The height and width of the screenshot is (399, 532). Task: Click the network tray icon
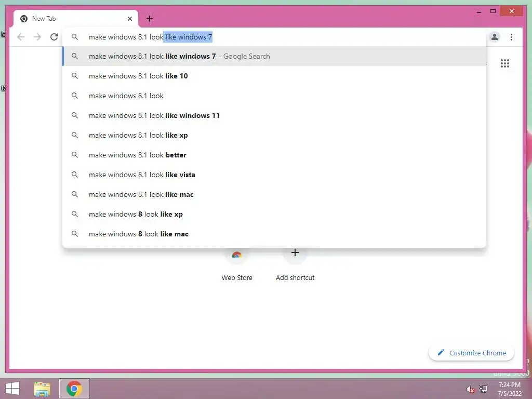click(483, 389)
